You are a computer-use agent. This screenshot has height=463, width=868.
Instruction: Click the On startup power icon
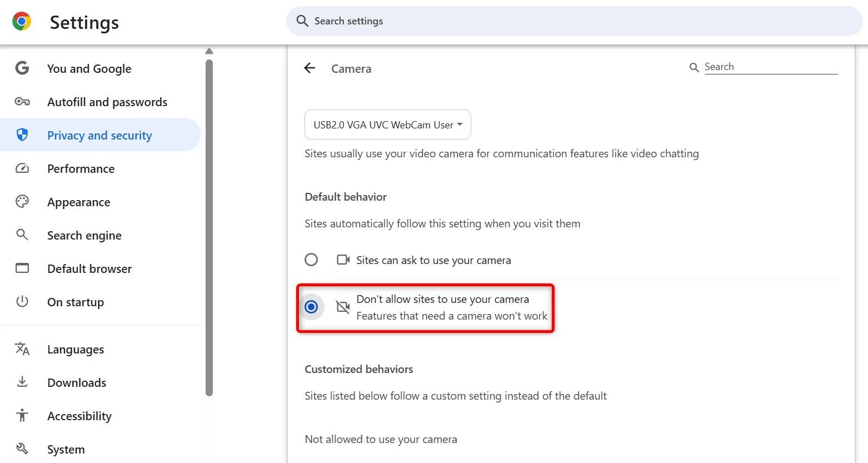tap(22, 301)
